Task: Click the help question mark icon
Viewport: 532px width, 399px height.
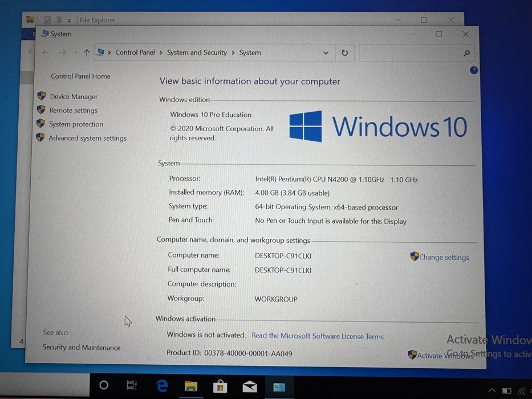Action: 474,70
